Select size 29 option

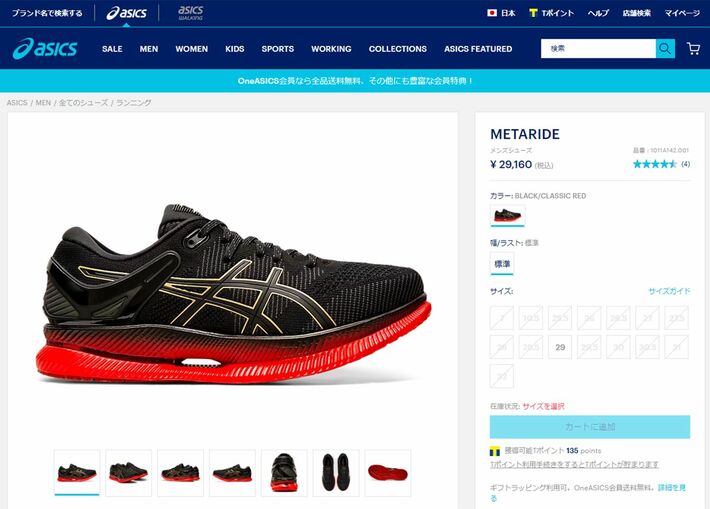coord(560,347)
